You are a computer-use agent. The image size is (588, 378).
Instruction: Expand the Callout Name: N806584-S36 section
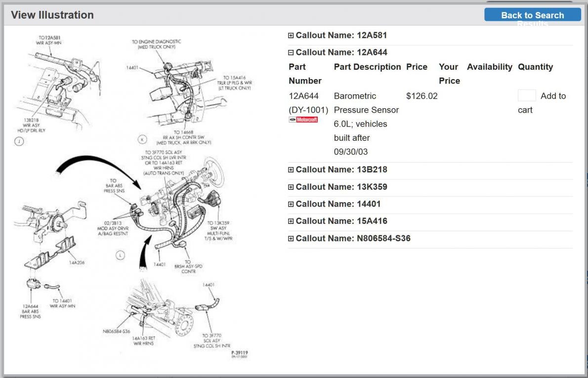(x=291, y=239)
